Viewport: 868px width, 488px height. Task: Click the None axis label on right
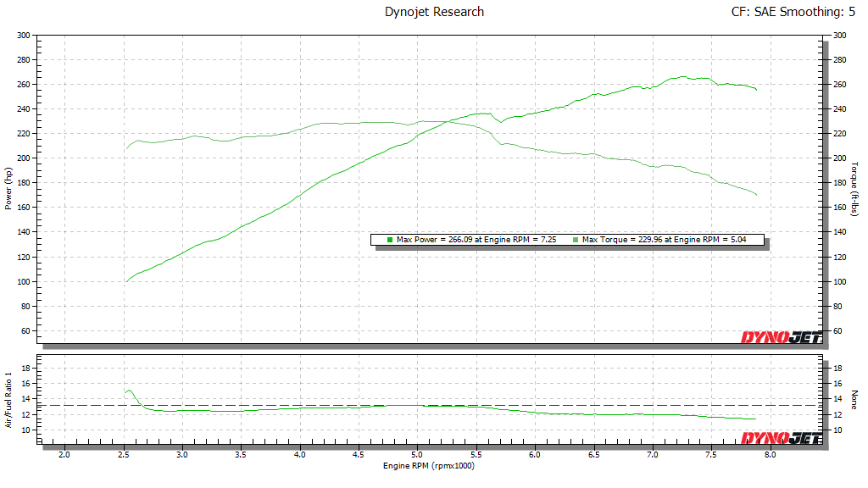tap(859, 398)
